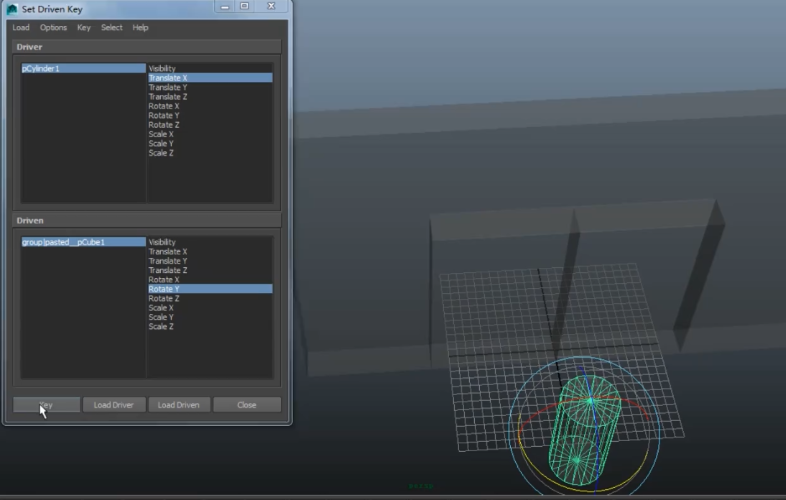Select Scale Y in Driver panel

[x=210, y=143]
